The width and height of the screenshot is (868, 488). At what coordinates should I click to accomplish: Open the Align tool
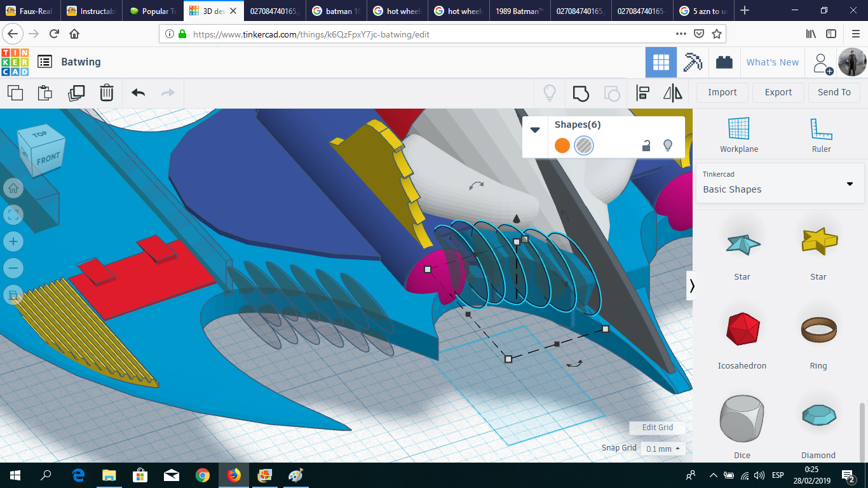tap(642, 93)
